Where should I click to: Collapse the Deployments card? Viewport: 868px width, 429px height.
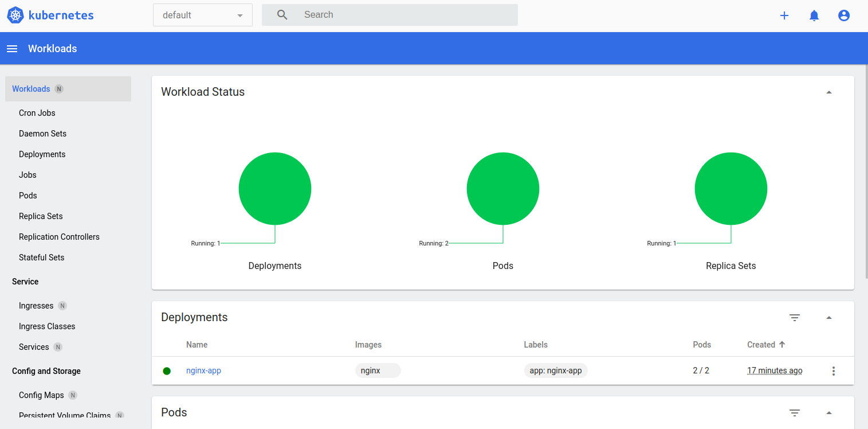point(828,318)
